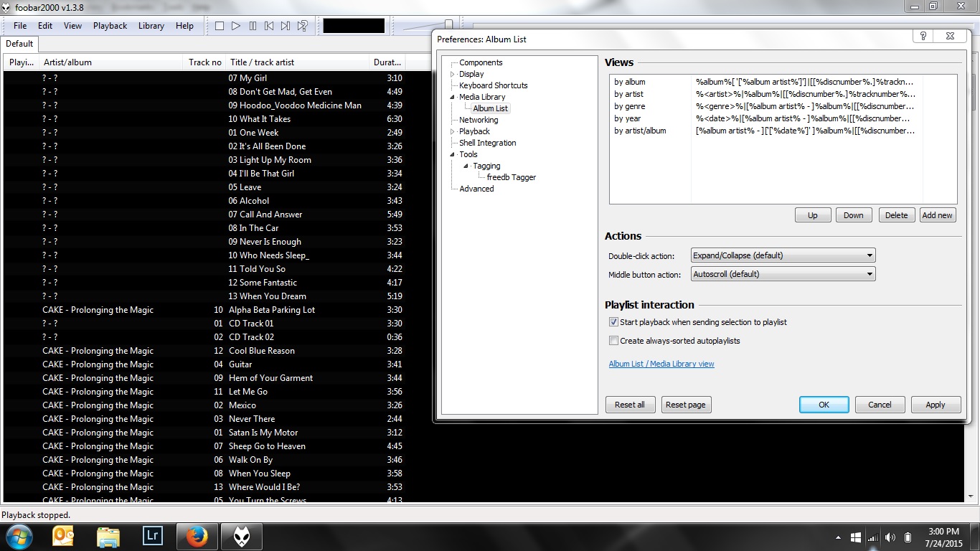Click the Preferences dialog help question-mark icon
The width and height of the screenshot is (980, 551).
pyautogui.click(x=923, y=36)
